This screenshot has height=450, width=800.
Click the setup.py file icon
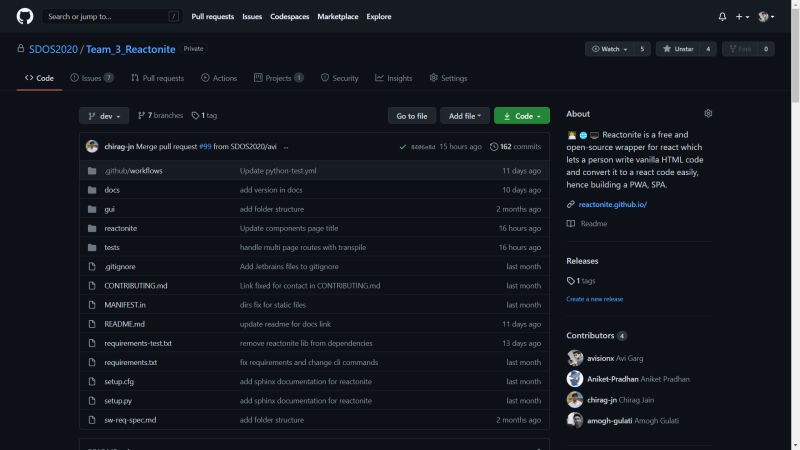tap(92, 401)
